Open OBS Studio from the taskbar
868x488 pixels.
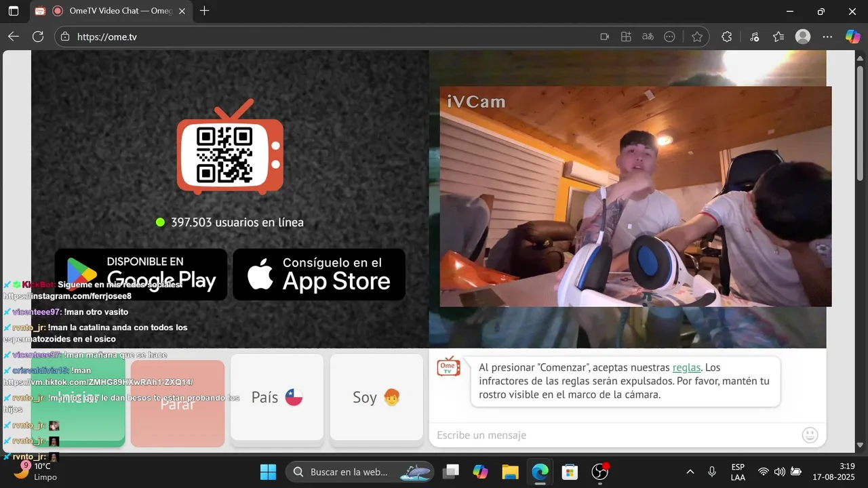click(x=600, y=472)
